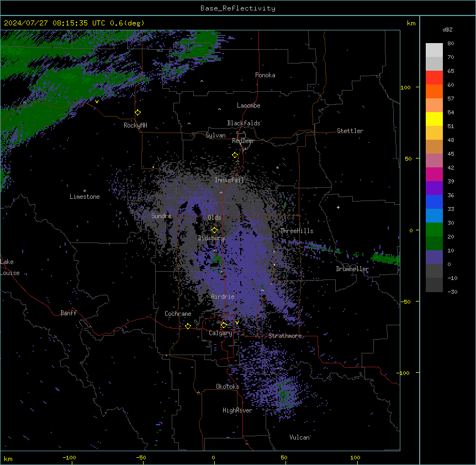Click the Strathmore label
This screenshot has width=476, height=465.
(285, 336)
